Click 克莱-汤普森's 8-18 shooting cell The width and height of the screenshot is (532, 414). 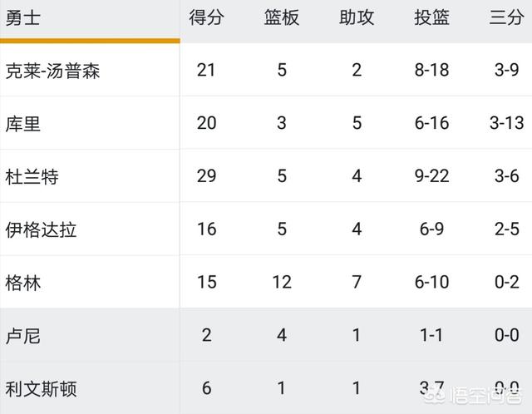click(431, 70)
